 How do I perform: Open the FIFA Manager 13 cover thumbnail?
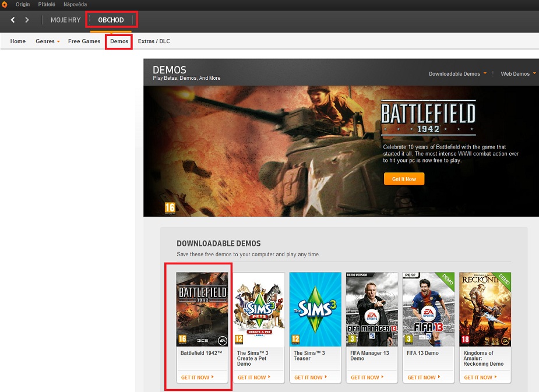point(372,309)
